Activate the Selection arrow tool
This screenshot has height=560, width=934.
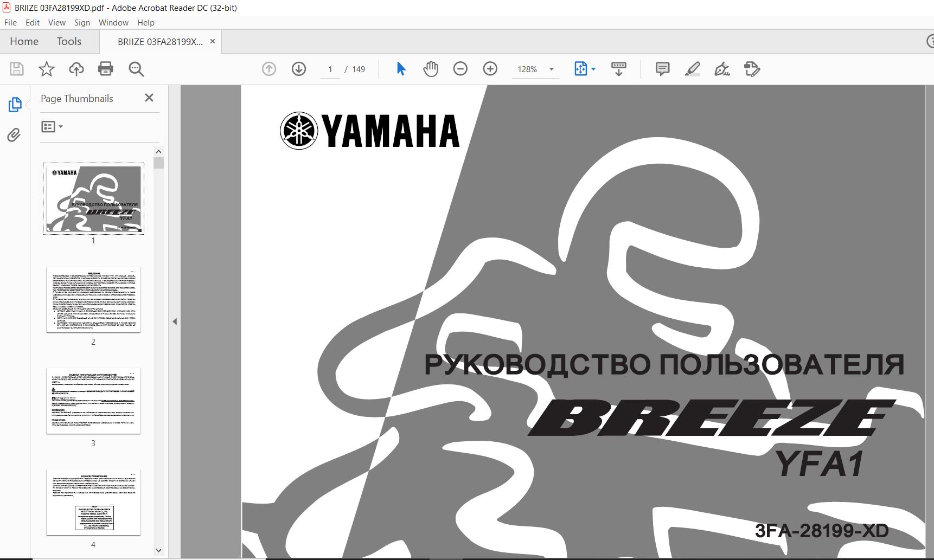tap(401, 69)
